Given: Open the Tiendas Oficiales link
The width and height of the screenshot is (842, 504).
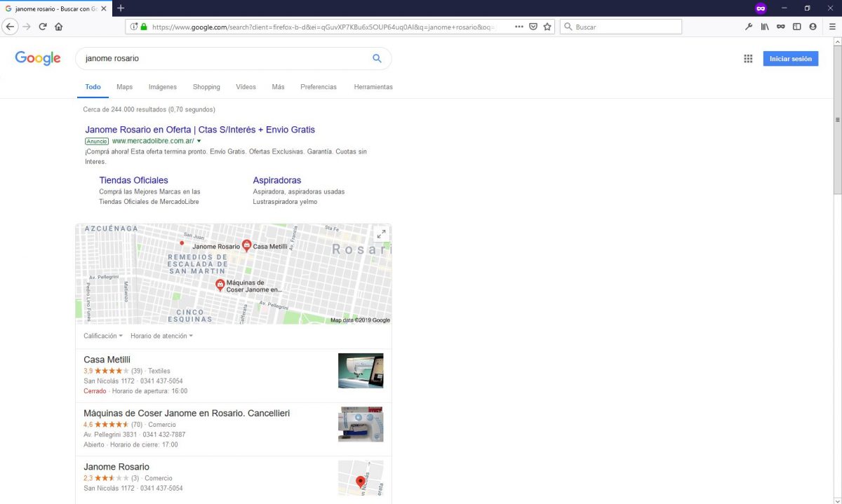Looking at the screenshot, I should (133, 180).
